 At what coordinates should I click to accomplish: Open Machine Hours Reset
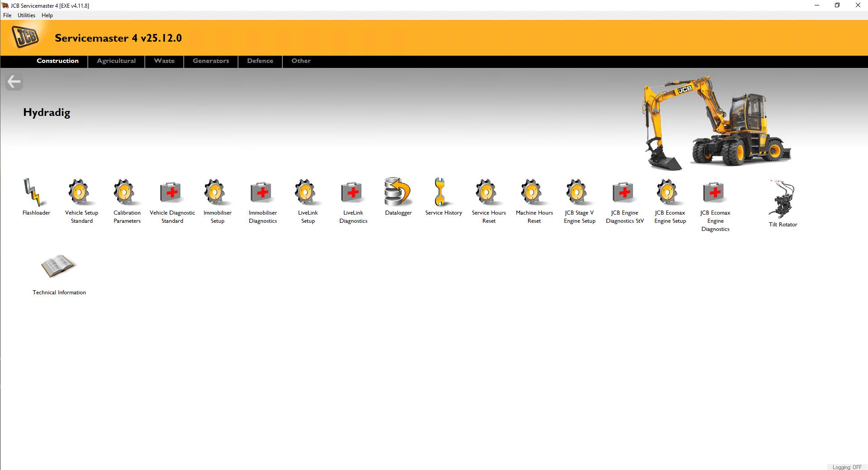pos(534,192)
